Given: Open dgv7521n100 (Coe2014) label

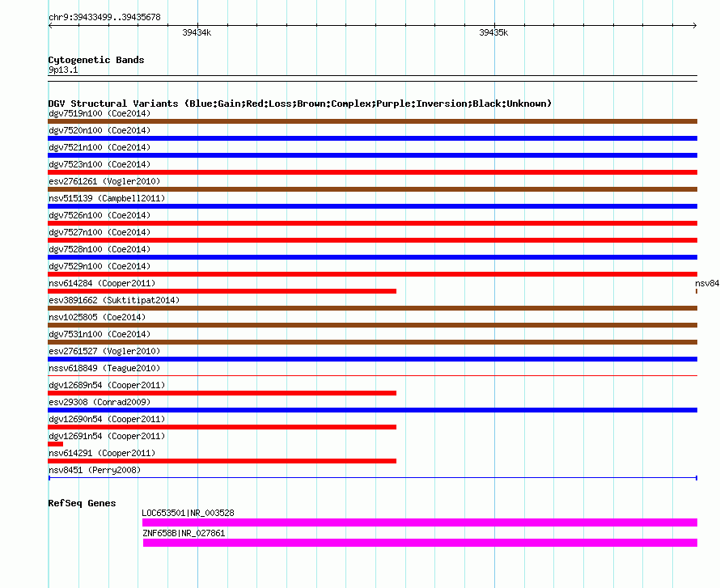Looking at the screenshot, I should pos(100,147).
